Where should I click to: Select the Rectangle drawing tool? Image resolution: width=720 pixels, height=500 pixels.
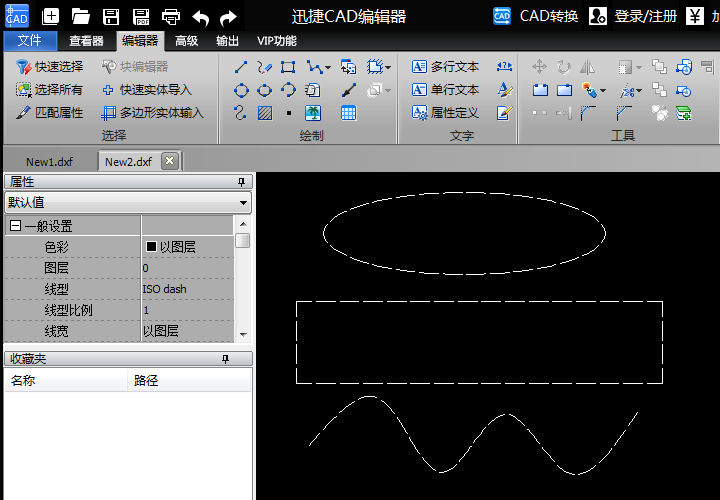[288, 67]
